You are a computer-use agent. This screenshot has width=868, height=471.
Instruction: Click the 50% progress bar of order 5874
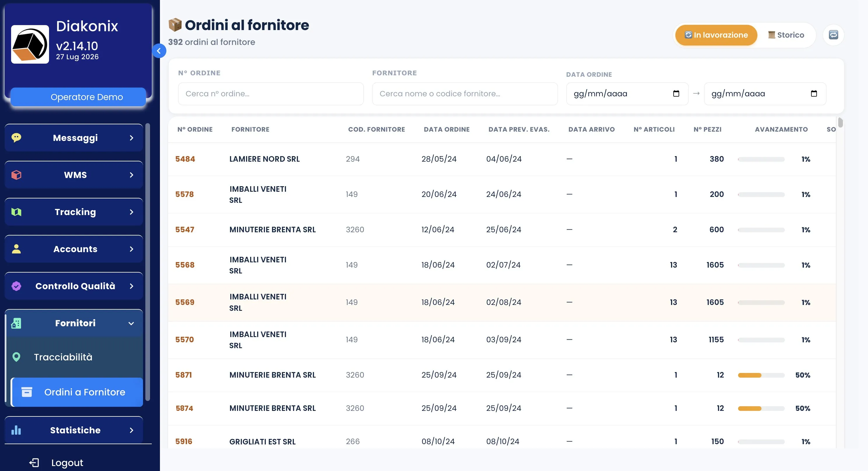761,408
